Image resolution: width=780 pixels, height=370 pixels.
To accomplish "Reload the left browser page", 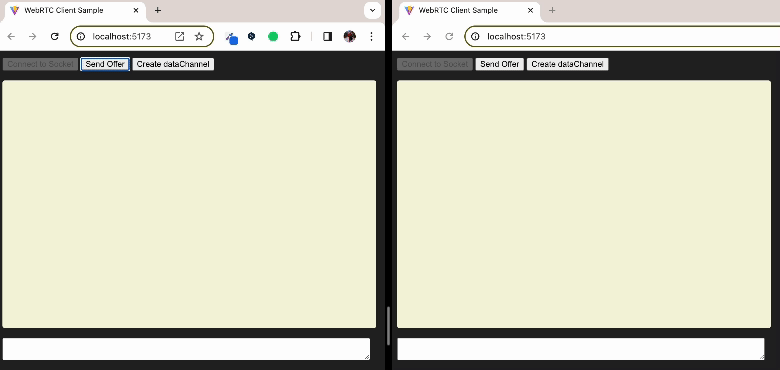I will click(55, 36).
